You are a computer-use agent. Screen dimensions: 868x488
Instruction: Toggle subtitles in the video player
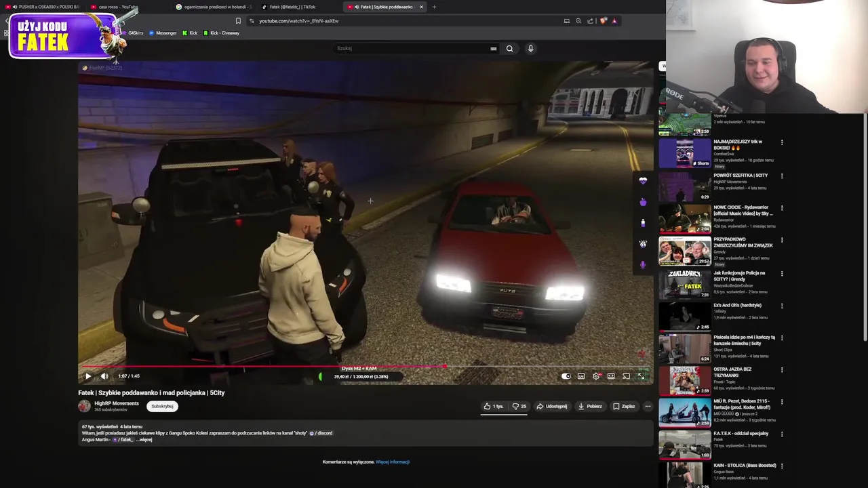pyautogui.click(x=581, y=376)
